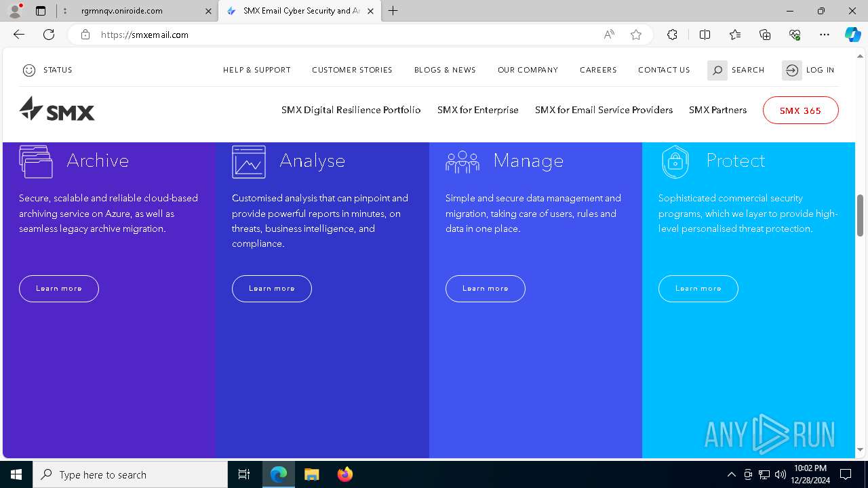Click the Manage people icon
This screenshot has width=868, height=488.
(x=462, y=161)
